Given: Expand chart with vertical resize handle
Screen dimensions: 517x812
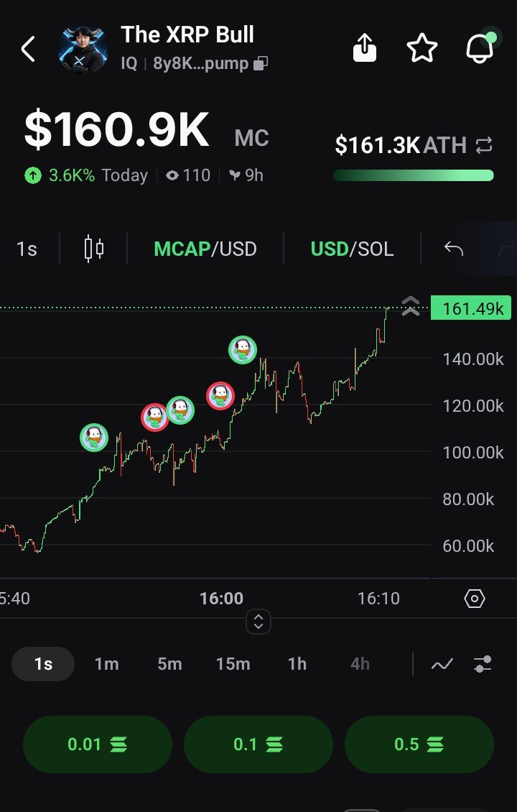Looking at the screenshot, I should [258, 622].
